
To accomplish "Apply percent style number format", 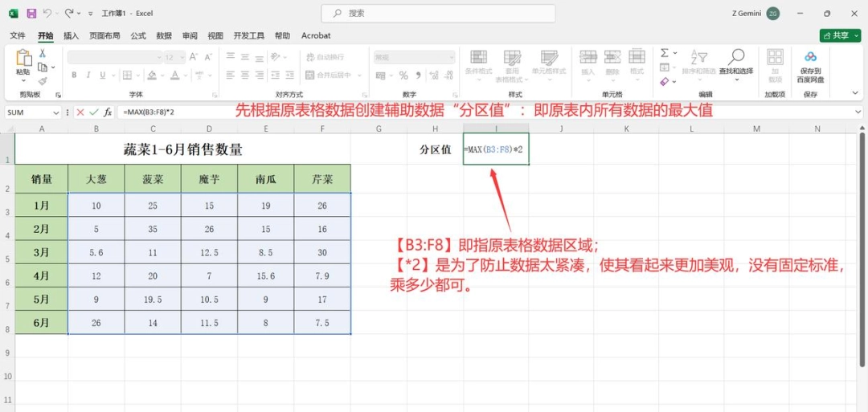I will [403, 75].
